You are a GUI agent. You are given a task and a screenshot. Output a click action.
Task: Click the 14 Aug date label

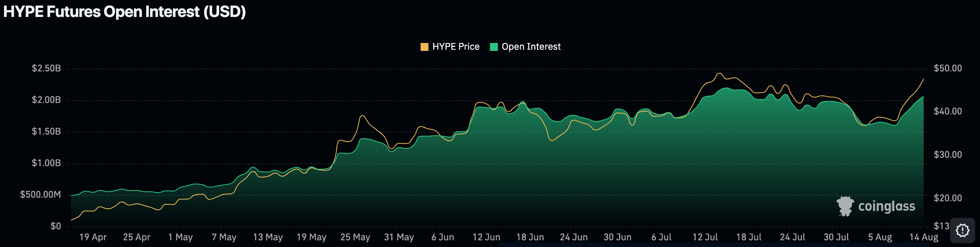point(924,237)
